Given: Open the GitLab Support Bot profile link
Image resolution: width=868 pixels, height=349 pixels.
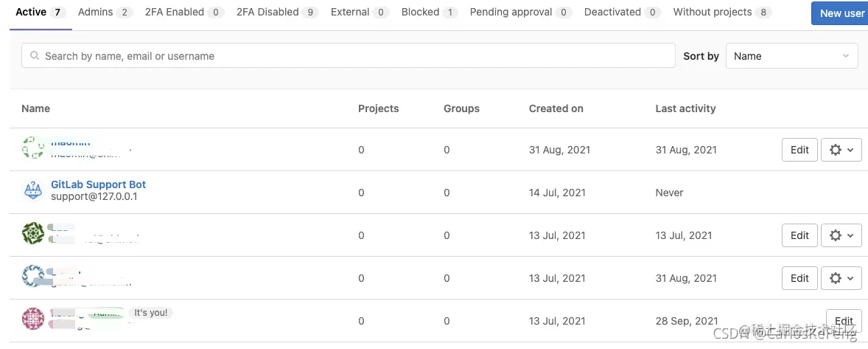Looking at the screenshot, I should (98, 184).
